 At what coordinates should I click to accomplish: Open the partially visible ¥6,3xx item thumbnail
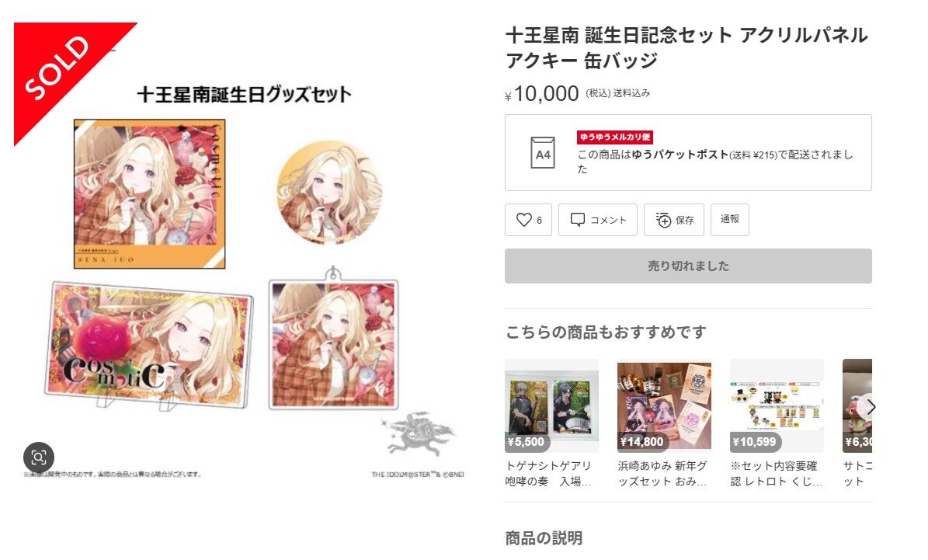point(857,405)
